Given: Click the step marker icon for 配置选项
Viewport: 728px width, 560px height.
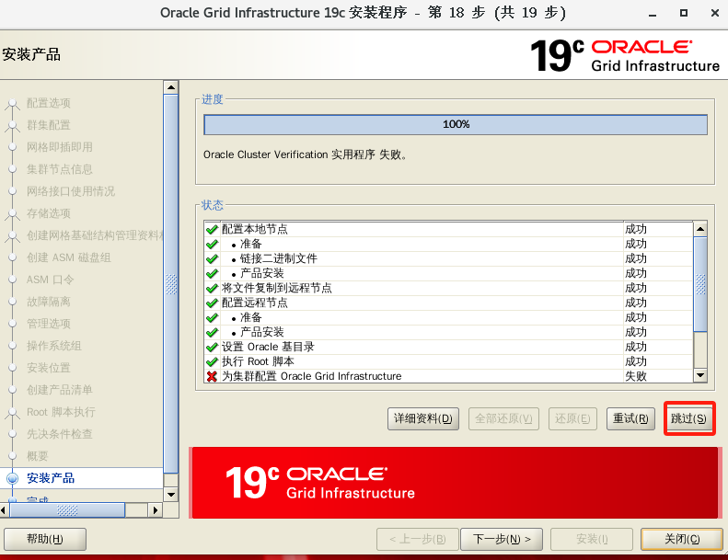Looking at the screenshot, I should 13,104.
